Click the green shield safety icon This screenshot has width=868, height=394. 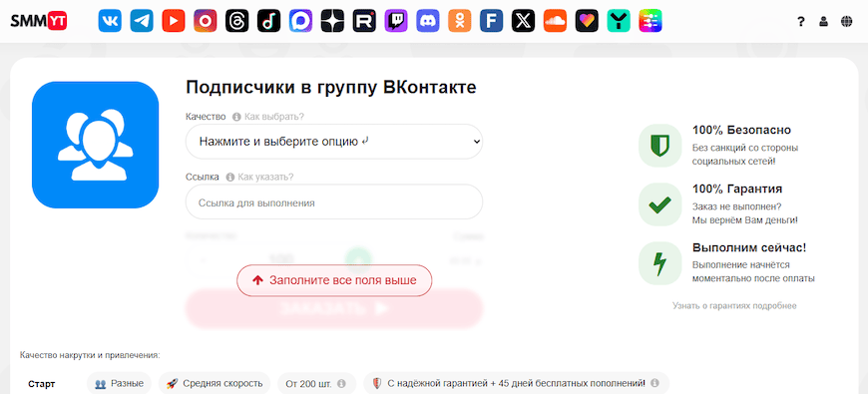pyautogui.click(x=659, y=146)
